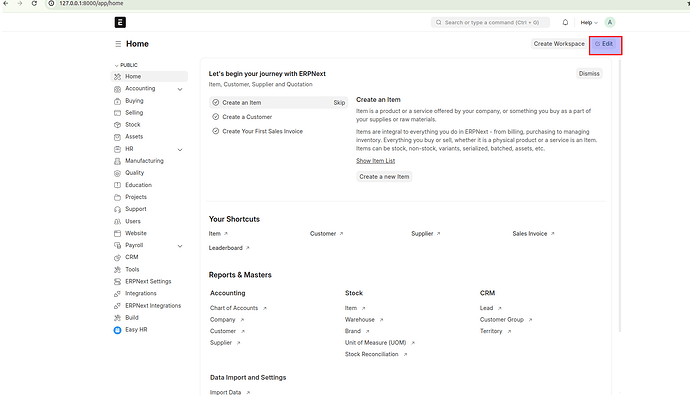This screenshot has width=690, height=398.
Task: Mark Create a Customer step check circle
Action: click(216, 117)
